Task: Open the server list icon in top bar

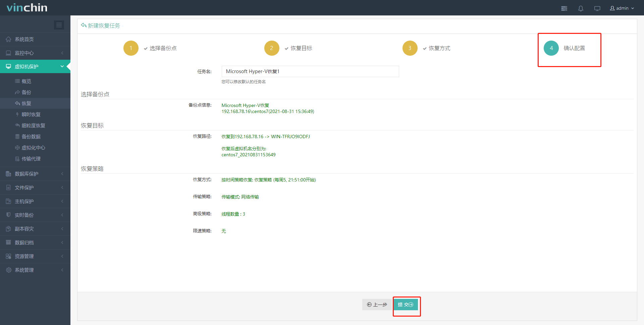Action: tap(564, 8)
